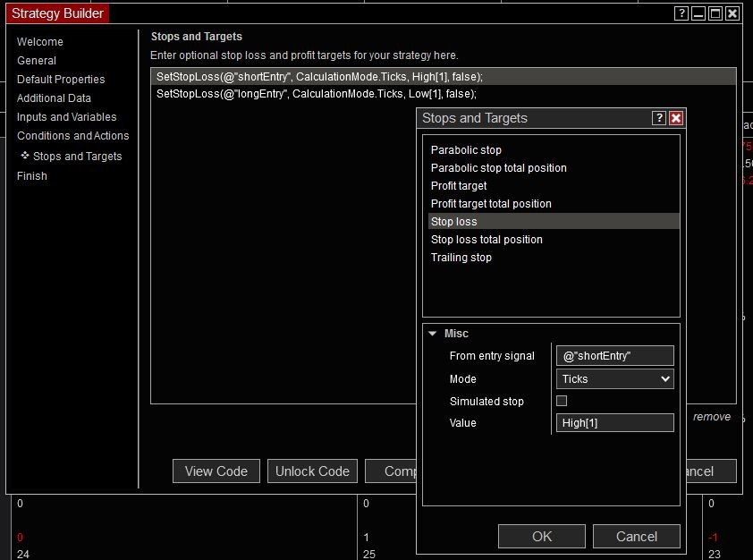The height and width of the screenshot is (560, 753).
Task: Click the View Code button
Action: (x=216, y=471)
